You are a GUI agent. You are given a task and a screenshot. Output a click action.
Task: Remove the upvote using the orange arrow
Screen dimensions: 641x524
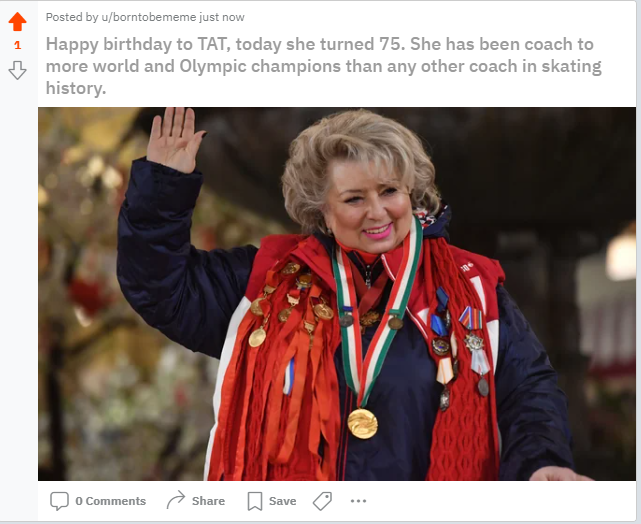click(17, 22)
